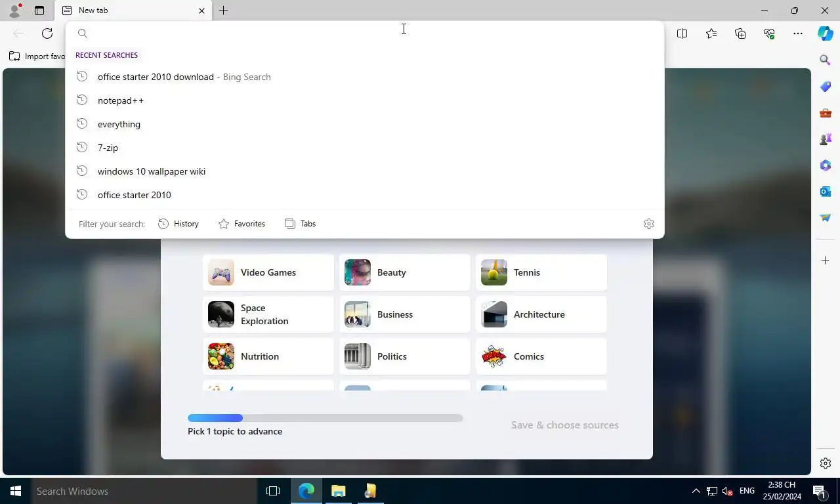The image size is (840, 504).
Task: Open Browser essentials heart icon
Action: [769, 33]
